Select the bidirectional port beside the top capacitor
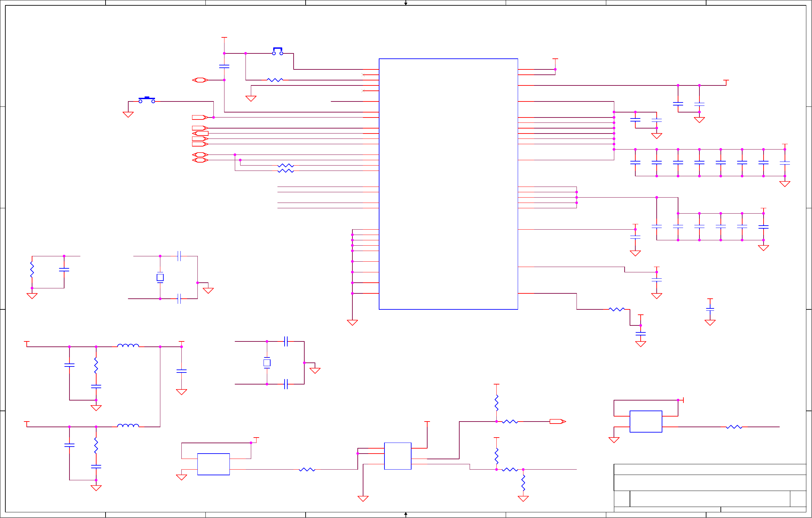This screenshot has height=518, width=812. [200, 80]
